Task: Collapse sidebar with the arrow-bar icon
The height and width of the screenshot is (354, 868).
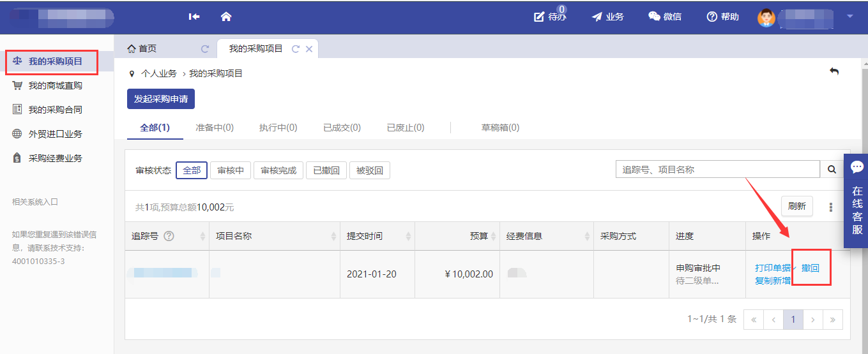Action: click(x=194, y=17)
